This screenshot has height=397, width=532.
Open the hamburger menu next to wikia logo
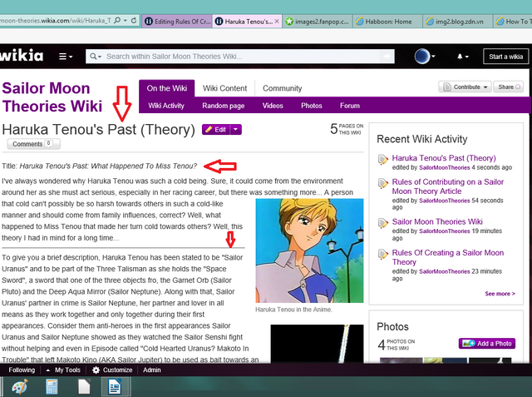pyautogui.click(x=66, y=57)
